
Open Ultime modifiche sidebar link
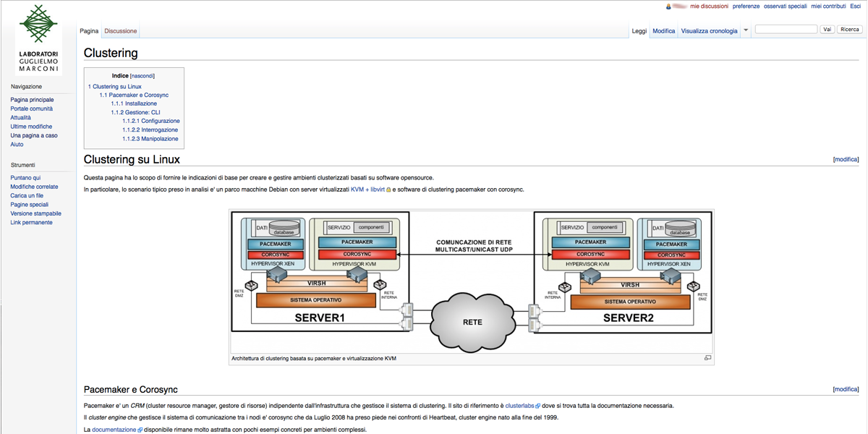[31, 127]
